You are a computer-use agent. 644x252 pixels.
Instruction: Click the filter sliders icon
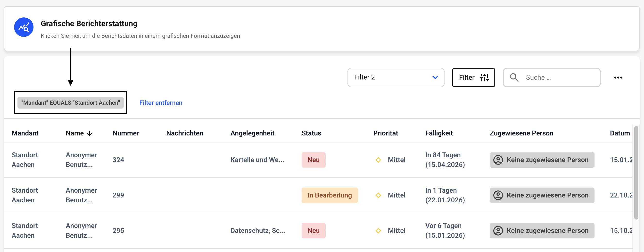(x=484, y=78)
